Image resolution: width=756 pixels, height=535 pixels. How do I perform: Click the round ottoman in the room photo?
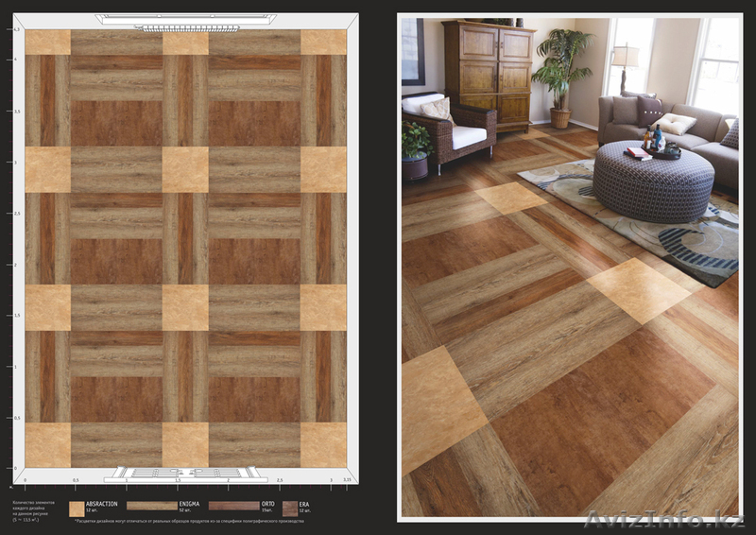[x=653, y=180]
